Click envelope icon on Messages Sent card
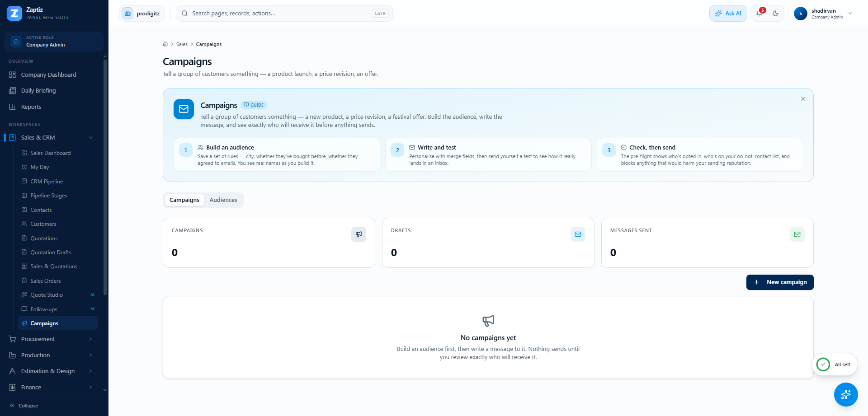868x416 pixels. [797, 234]
